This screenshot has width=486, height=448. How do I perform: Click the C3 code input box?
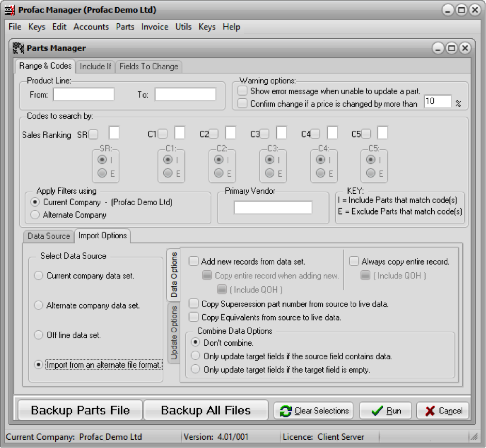pos(281,133)
